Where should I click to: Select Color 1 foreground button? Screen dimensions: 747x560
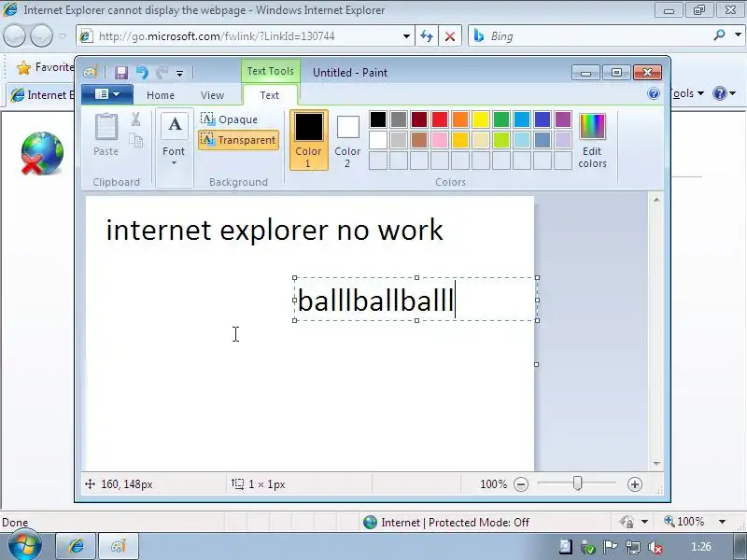pyautogui.click(x=308, y=140)
